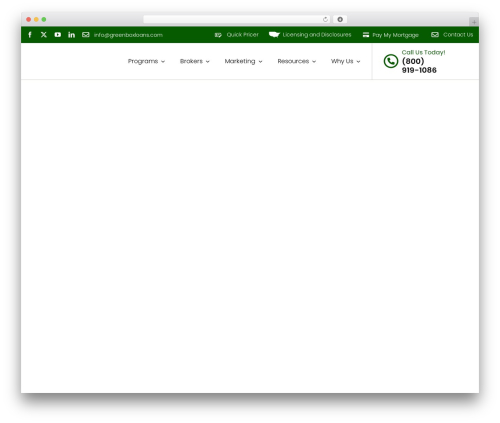Click the browser downloads circle icon

tap(340, 19)
